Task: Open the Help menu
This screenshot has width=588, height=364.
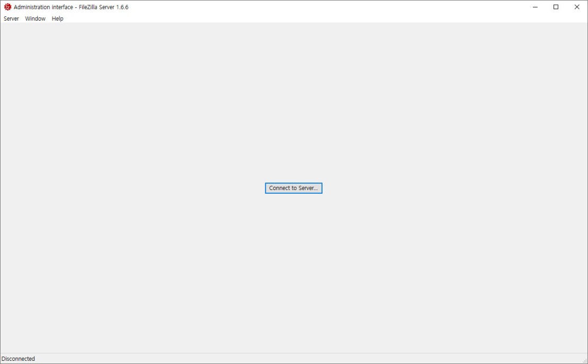Action: pyautogui.click(x=57, y=19)
